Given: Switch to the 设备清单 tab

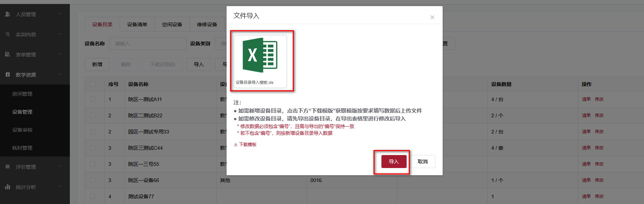Looking at the screenshot, I should (137, 24).
